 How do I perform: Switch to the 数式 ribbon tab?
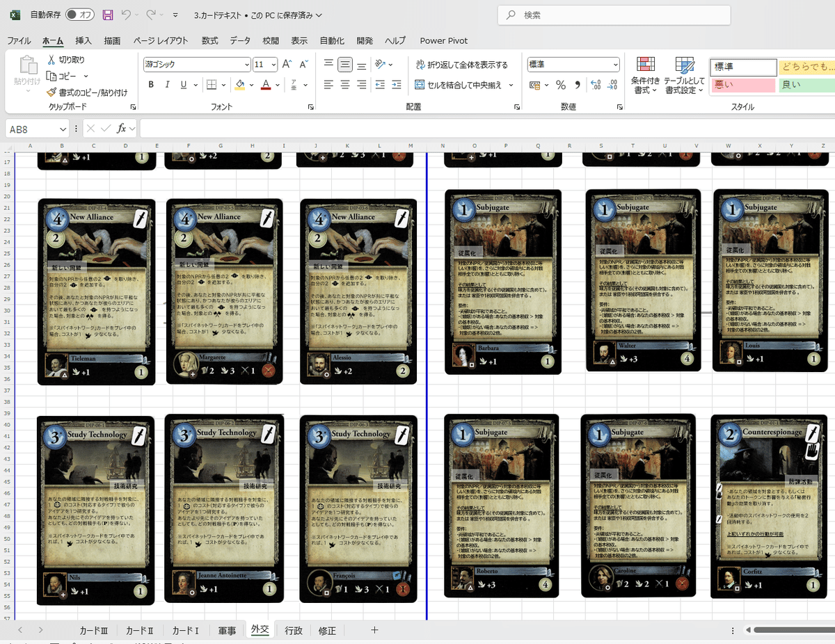click(209, 41)
